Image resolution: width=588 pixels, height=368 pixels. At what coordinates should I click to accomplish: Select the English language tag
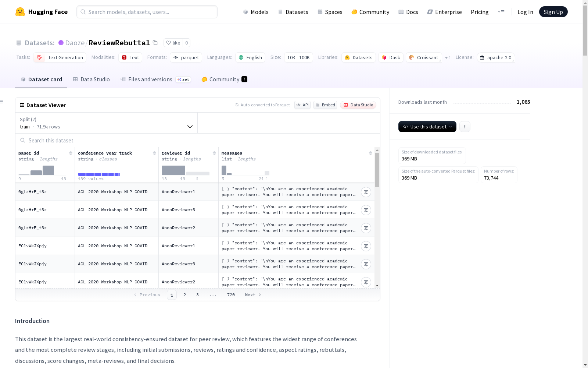point(250,57)
